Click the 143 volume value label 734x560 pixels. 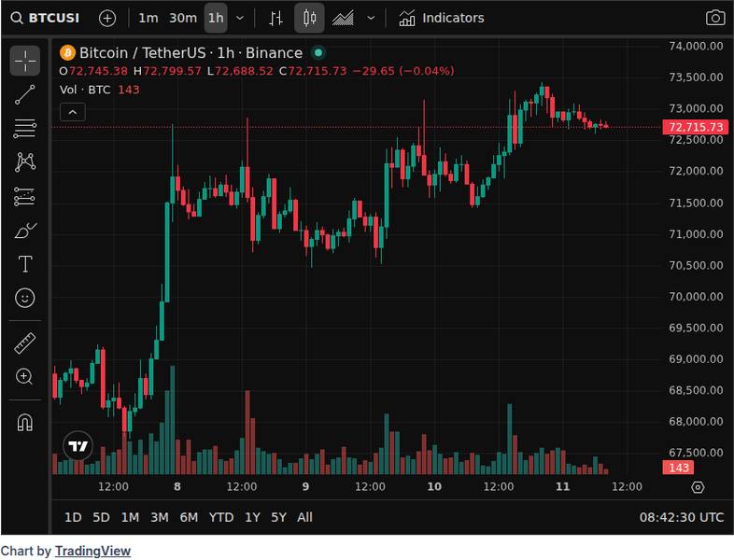click(x=678, y=468)
